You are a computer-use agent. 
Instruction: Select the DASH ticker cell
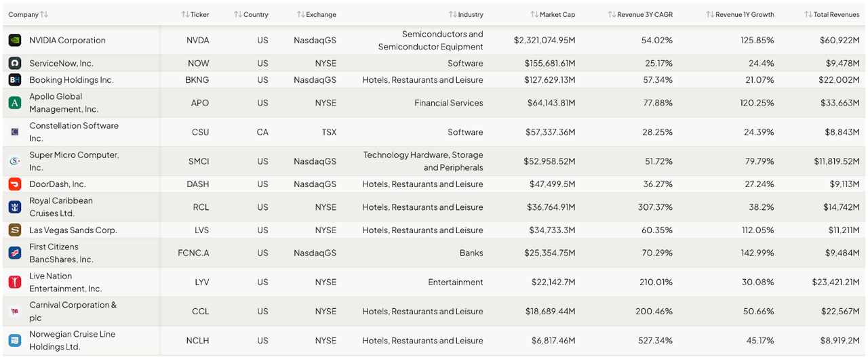tap(198, 184)
